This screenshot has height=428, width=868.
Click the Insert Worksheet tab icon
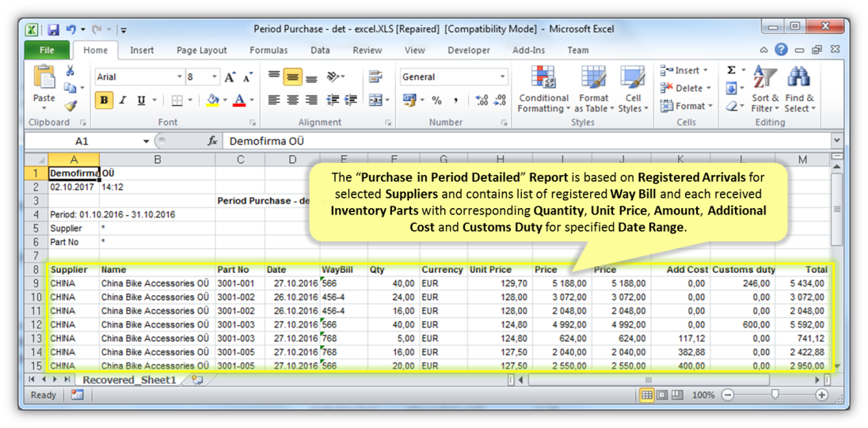[x=197, y=380]
